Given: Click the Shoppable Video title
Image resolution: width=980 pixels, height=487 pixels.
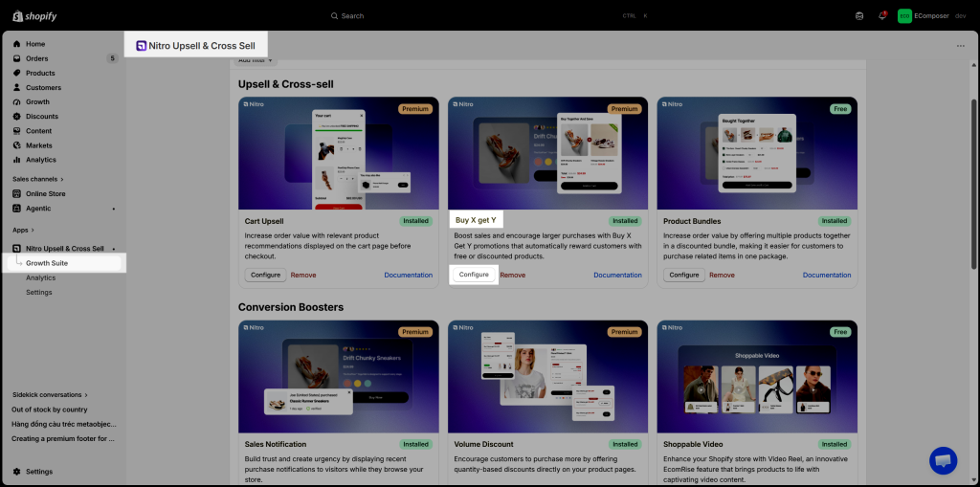Looking at the screenshot, I should point(693,444).
